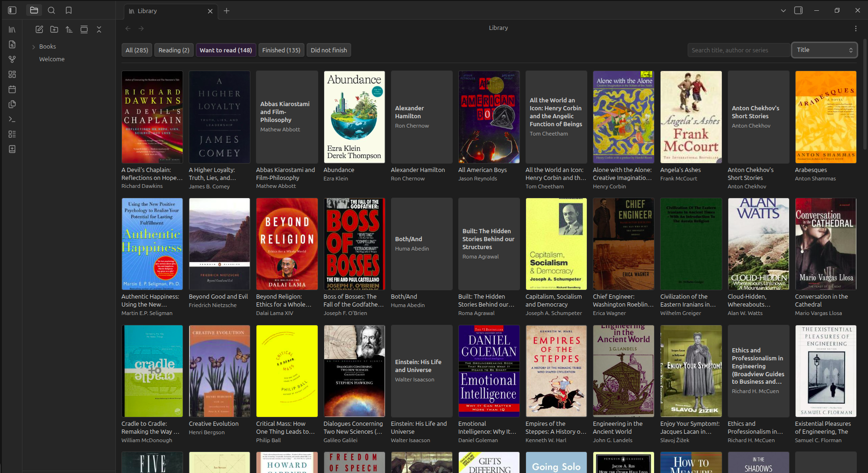Click the 'Anton Chekhov's Short Stories' title below card
Image resolution: width=868 pixels, height=473 pixels.
click(751, 174)
